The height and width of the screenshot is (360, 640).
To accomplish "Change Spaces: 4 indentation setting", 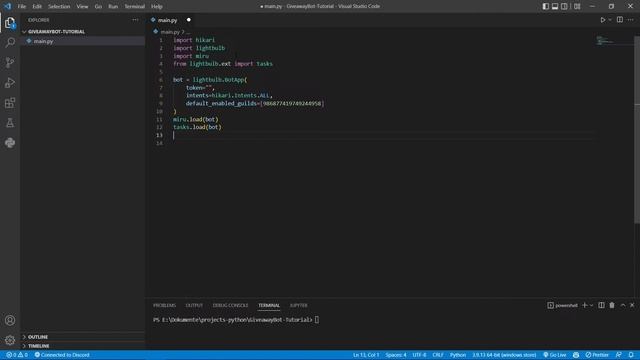I will click(x=396, y=355).
